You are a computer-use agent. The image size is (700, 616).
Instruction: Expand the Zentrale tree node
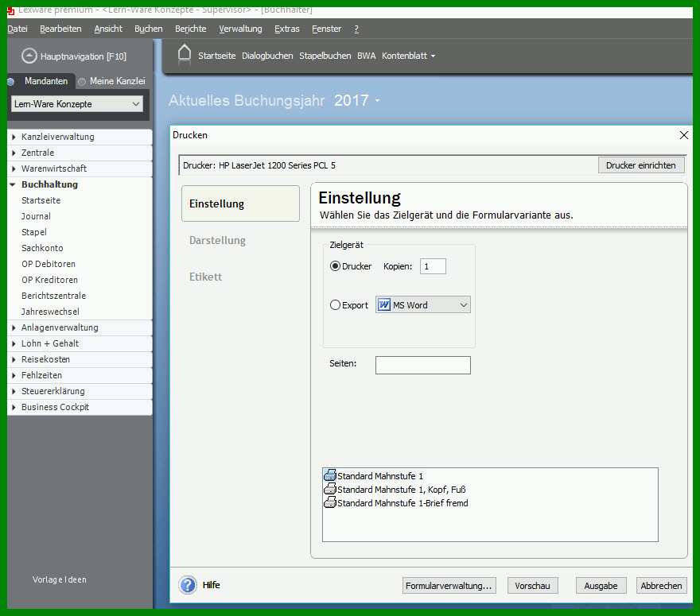[x=14, y=153]
